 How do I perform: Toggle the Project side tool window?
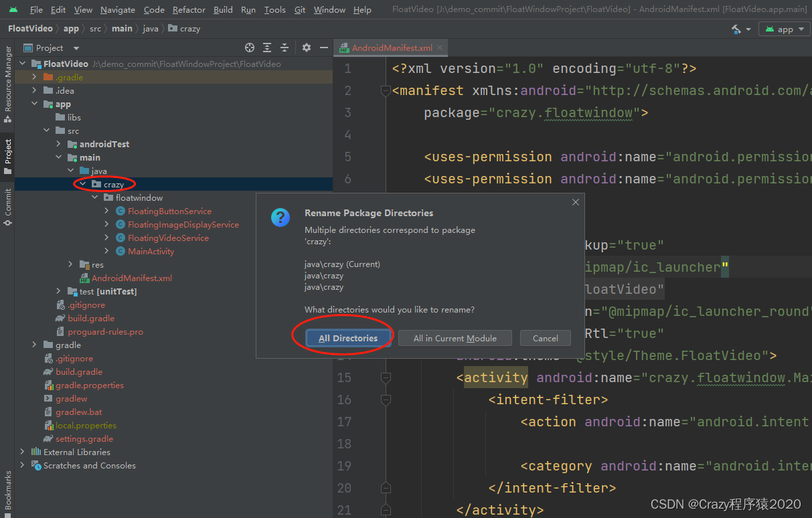(x=7, y=157)
